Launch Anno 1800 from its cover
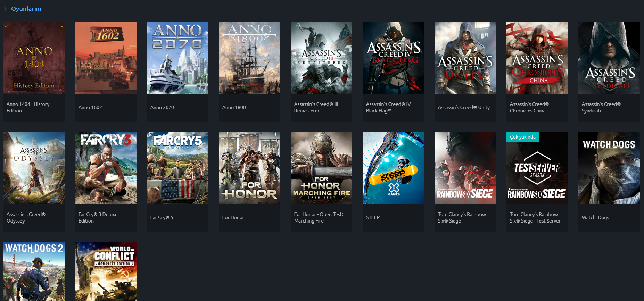The width and height of the screenshot is (644, 301). point(249,58)
